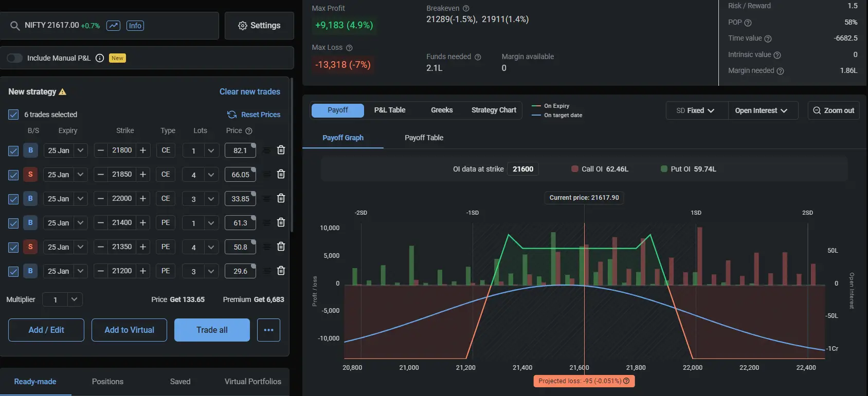Open the Open Interest dropdown

(762, 110)
